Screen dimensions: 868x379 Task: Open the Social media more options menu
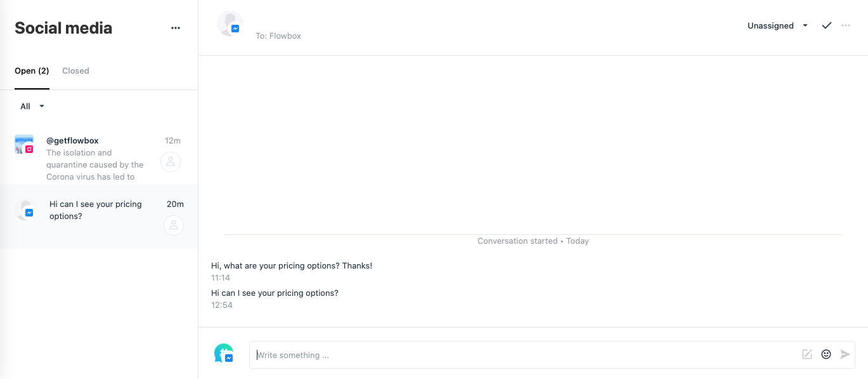176,28
